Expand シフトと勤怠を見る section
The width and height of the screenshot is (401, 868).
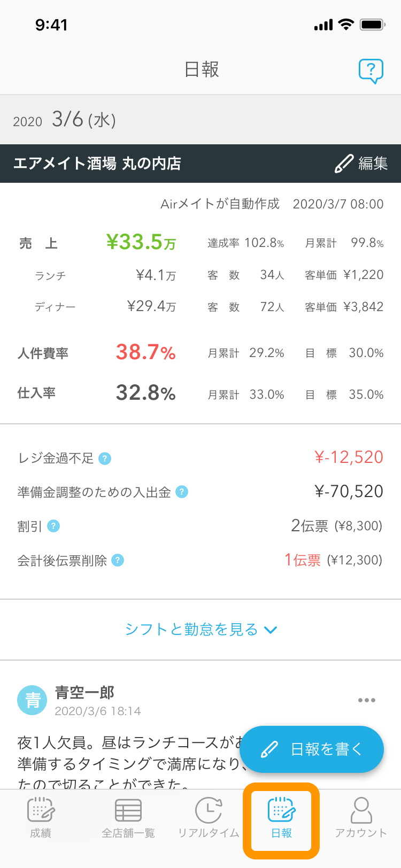(200, 630)
